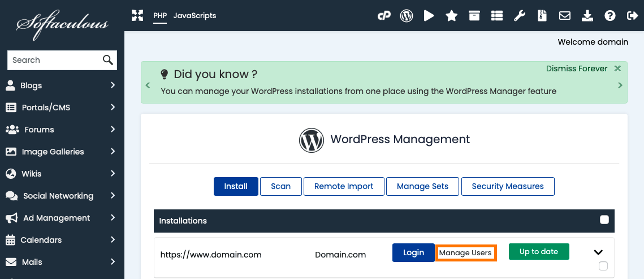
Task: Click the expand arrows icon beside PHP
Action: (137, 16)
